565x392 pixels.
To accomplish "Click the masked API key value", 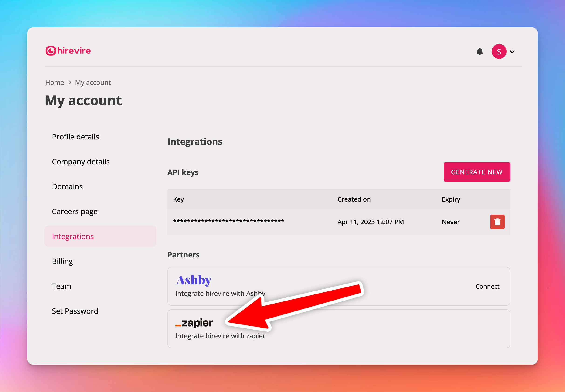I will tap(228, 222).
